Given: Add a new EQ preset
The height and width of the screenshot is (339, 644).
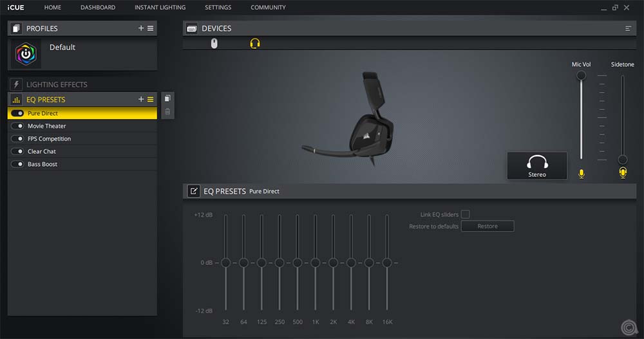Looking at the screenshot, I should tap(141, 99).
